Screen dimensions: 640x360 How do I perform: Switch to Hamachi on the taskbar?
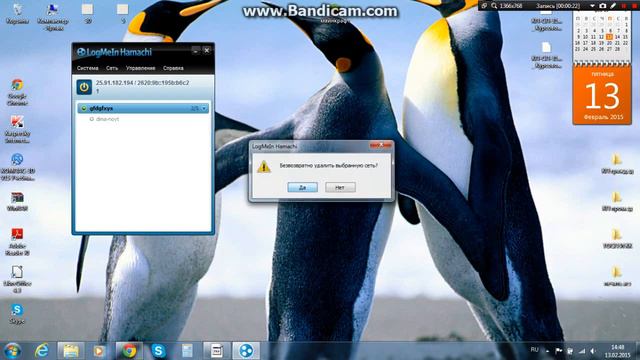tap(246, 351)
